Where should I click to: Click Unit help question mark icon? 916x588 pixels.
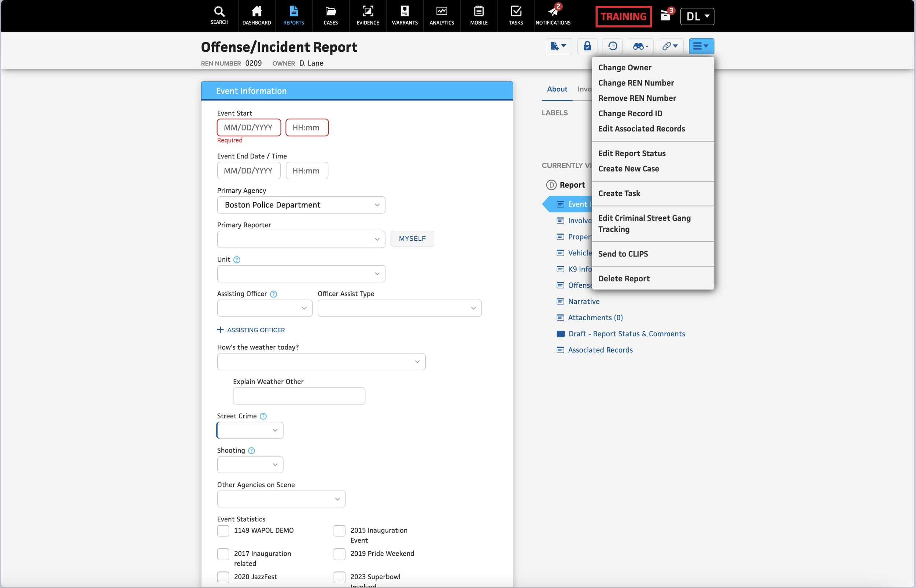pos(237,260)
